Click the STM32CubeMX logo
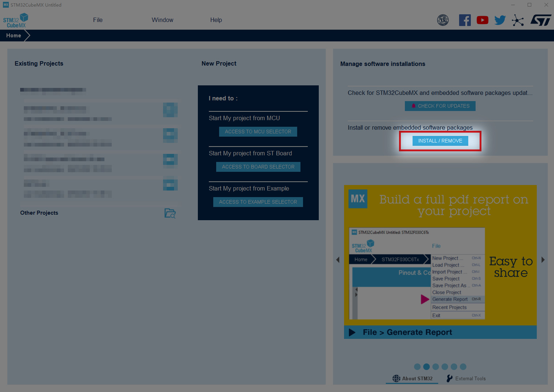Image resolution: width=554 pixels, height=392 pixels. pyautogui.click(x=16, y=21)
